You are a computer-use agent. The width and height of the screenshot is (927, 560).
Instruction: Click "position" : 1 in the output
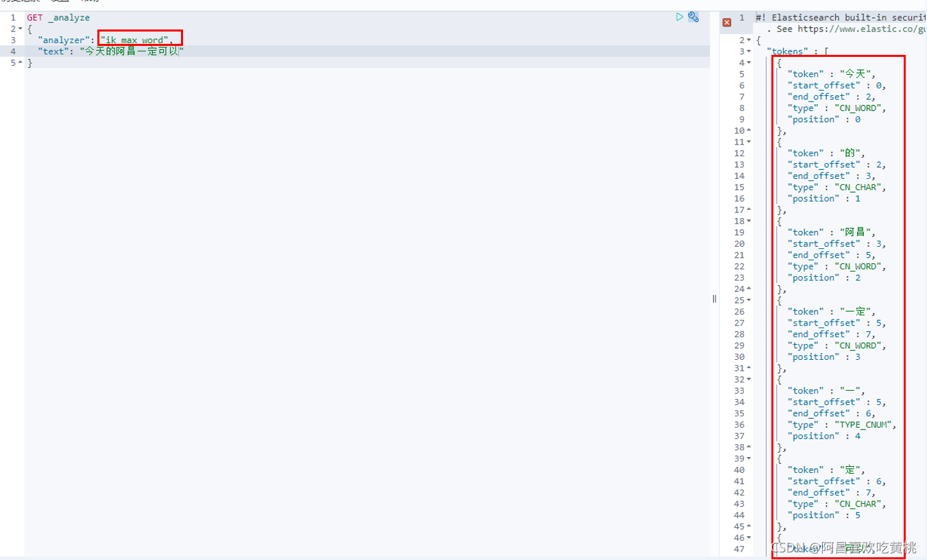pyautogui.click(x=824, y=199)
